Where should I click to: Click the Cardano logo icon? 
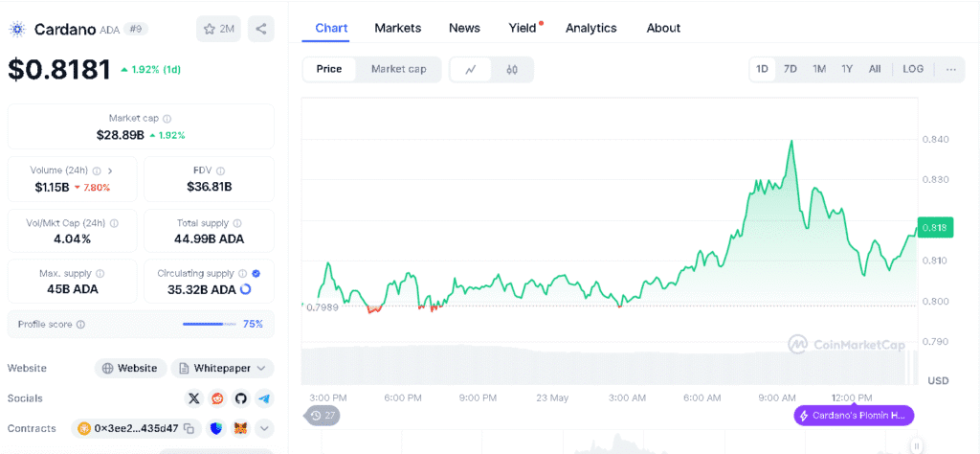16,29
